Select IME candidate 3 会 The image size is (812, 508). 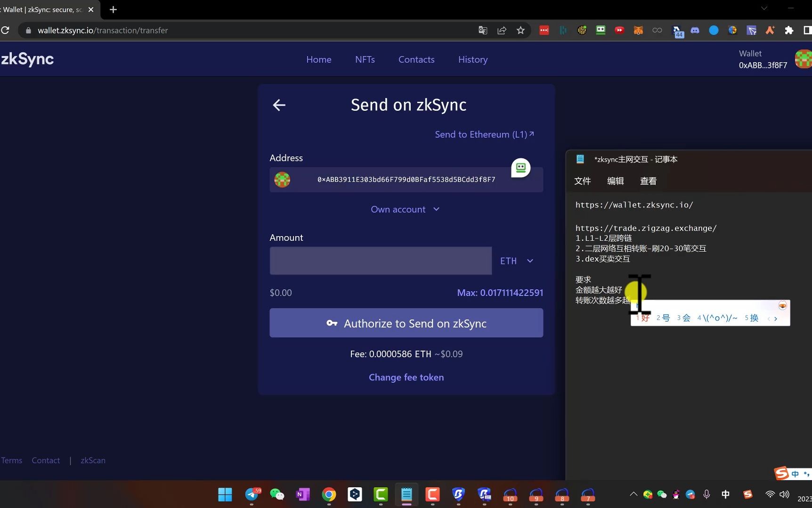coord(684,318)
